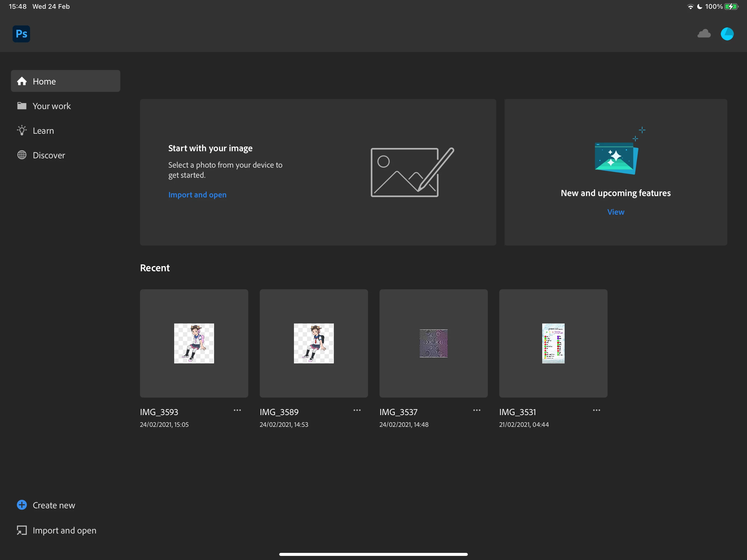Open more options for IMG_3589
The width and height of the screenshot is (747, 560).
pyautogui.click(x=357, y=410)
